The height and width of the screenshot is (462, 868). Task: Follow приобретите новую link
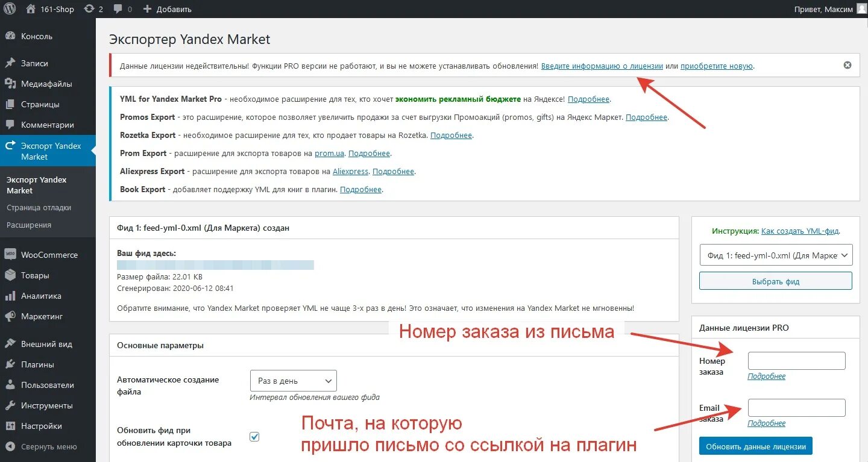click(717, 66)
